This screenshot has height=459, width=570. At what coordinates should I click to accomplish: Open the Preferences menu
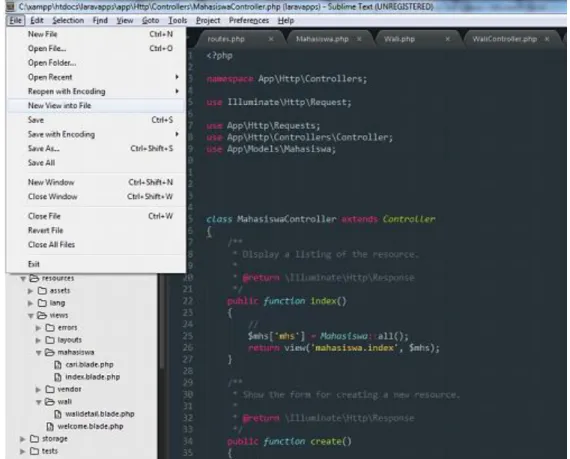(249, 20)
